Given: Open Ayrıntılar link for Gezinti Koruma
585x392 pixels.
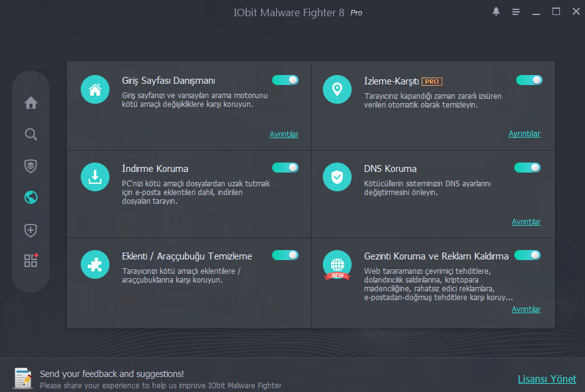Looking at the screenshot, I should pos(526,309).
